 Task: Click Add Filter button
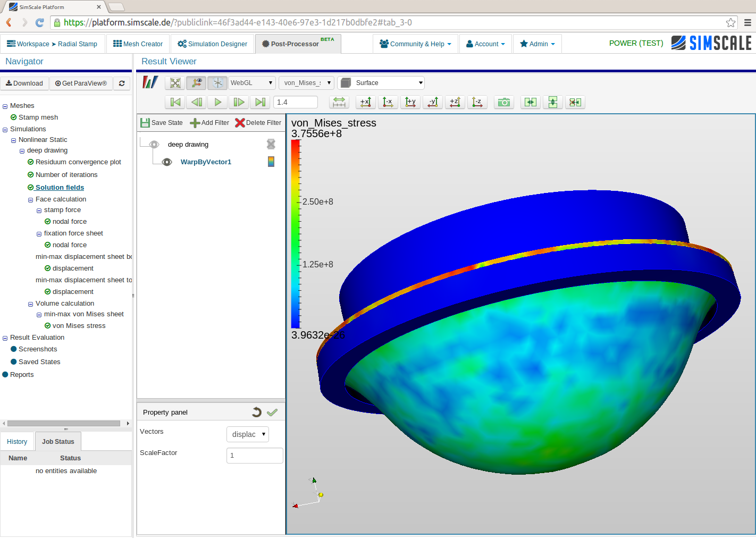(209, 123)
